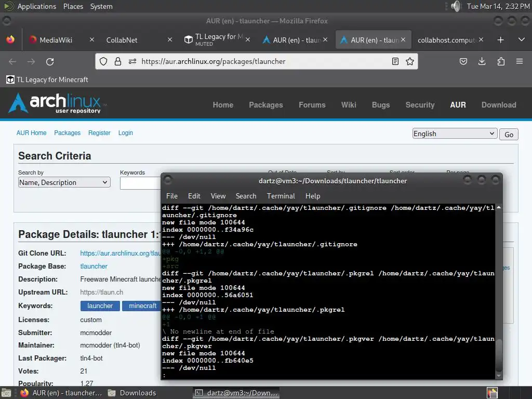Image resolution: width=532 pixels, height=399 pixels.
Task: Adjust system volume speaker icon
Action: pos(456,6)
